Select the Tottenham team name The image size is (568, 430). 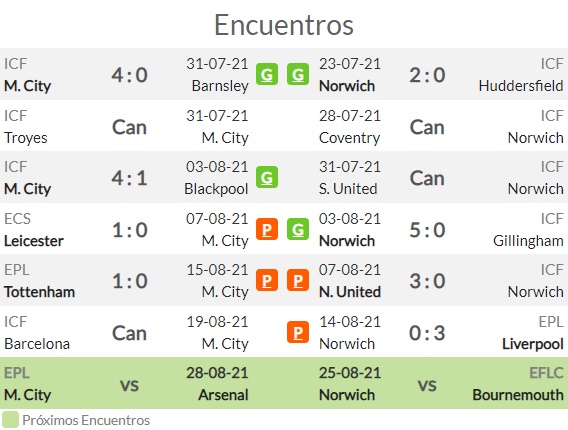(39, 292)
